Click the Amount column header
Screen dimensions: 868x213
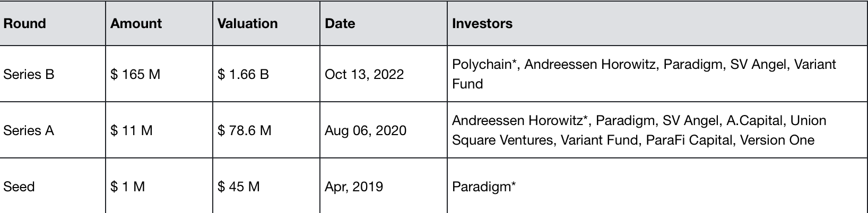tap(136, 23)
